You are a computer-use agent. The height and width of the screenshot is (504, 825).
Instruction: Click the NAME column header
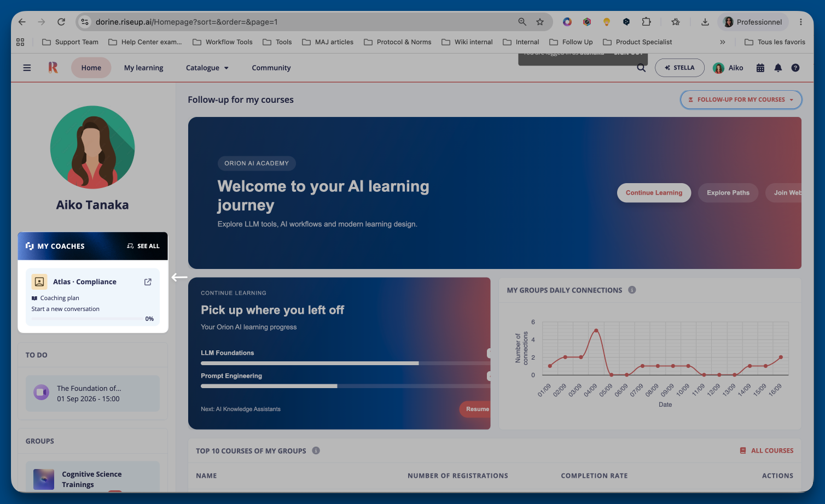pyautogui.click(x=206, y=476)
